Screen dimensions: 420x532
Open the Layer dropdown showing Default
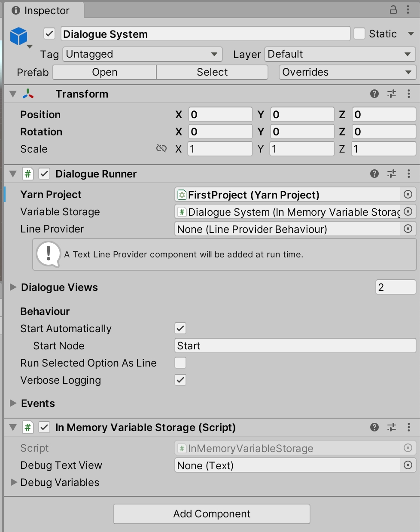pos(340,54)
